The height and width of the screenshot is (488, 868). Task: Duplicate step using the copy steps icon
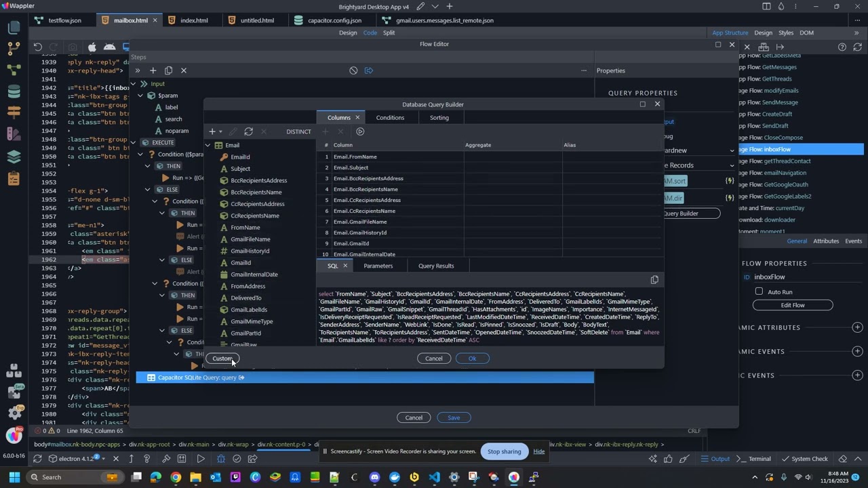tap(168, 70)
